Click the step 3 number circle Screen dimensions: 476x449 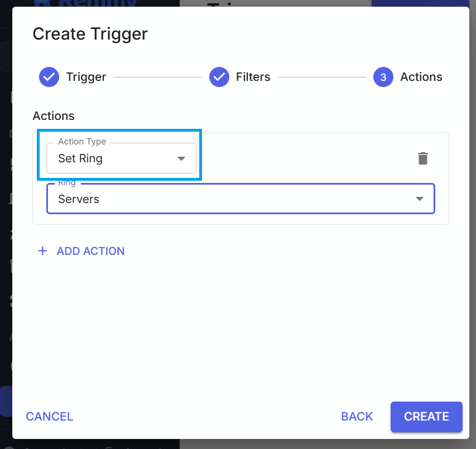(x=383, y=78)
